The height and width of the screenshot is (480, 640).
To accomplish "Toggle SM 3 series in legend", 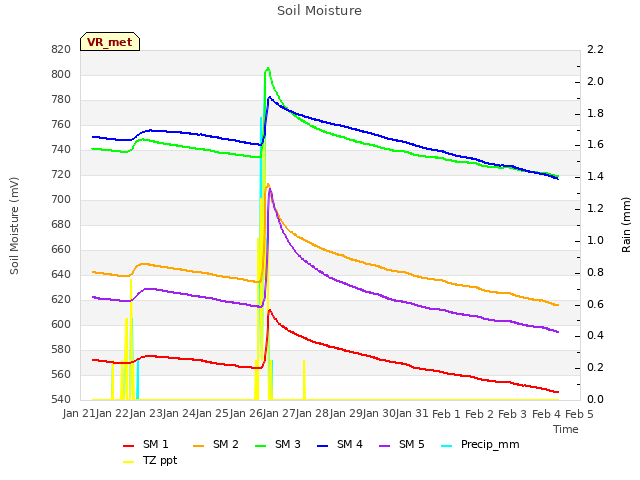I will (278, 444).
